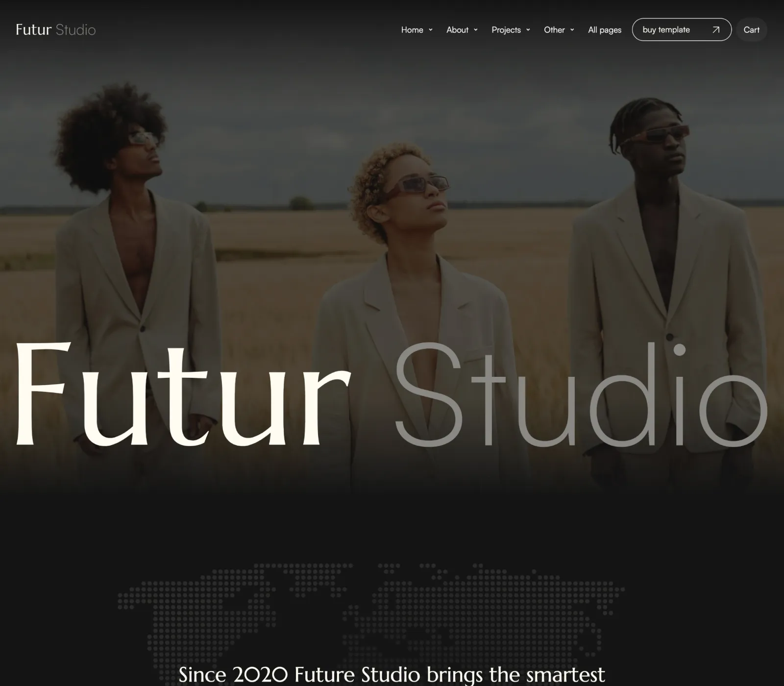Click the Futur Studio logo in header

[x=55, y=30]
